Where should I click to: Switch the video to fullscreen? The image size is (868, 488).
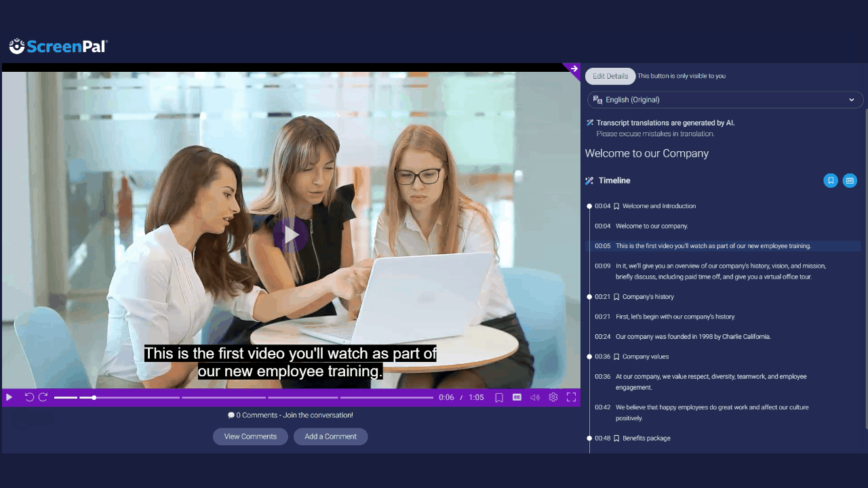[571, 397]
